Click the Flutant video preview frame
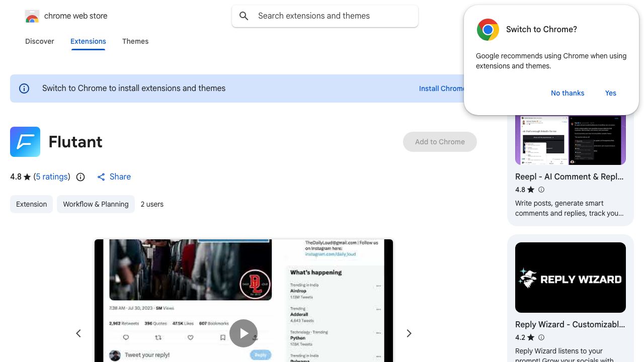644x362 pixels. click(x=244, y=301)
